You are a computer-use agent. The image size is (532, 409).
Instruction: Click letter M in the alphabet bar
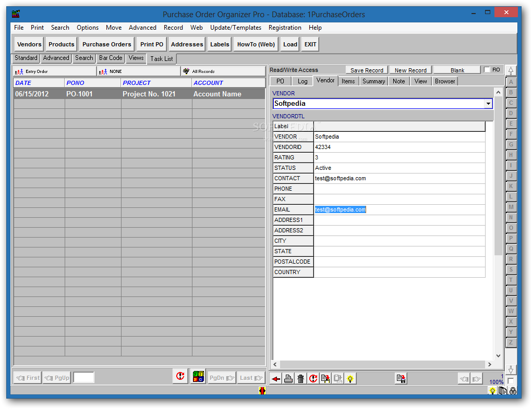(x=511, y=207)
